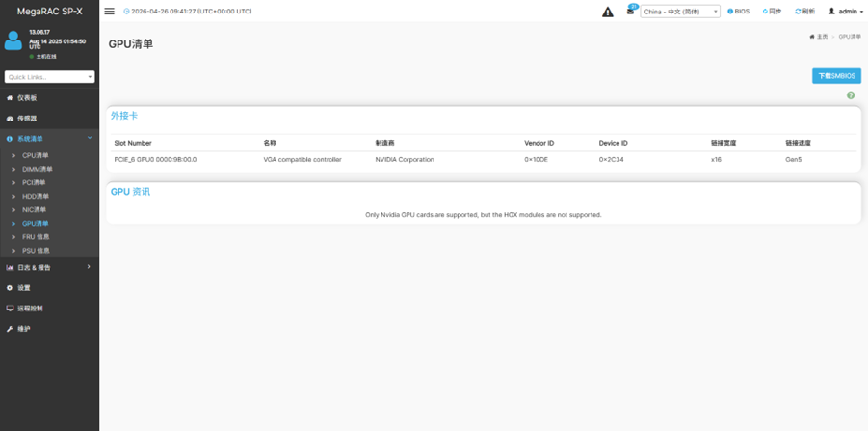Click the BIOS link in top bar

(739, 11)
